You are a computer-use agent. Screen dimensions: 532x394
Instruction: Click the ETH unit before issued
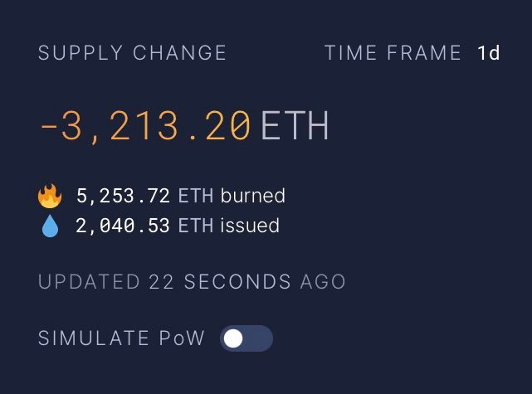coord(196,226)
